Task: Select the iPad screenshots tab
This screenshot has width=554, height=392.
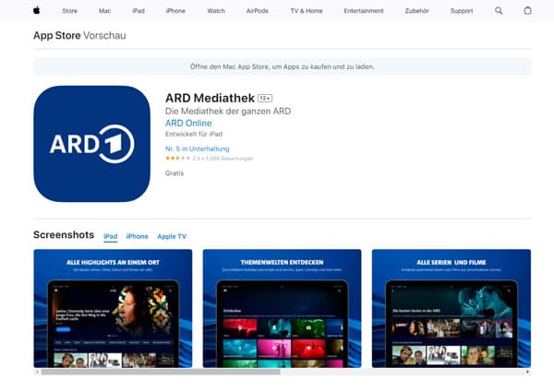Action: [110, 236]
